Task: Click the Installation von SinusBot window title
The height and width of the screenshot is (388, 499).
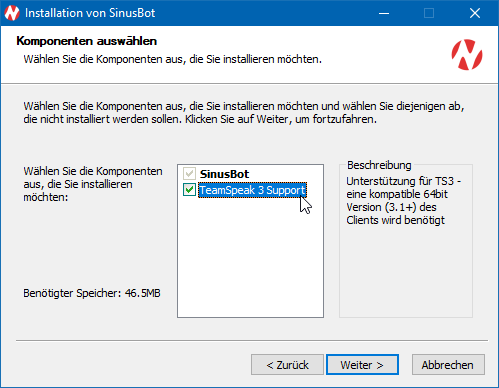Action: [x=90, y=13]
